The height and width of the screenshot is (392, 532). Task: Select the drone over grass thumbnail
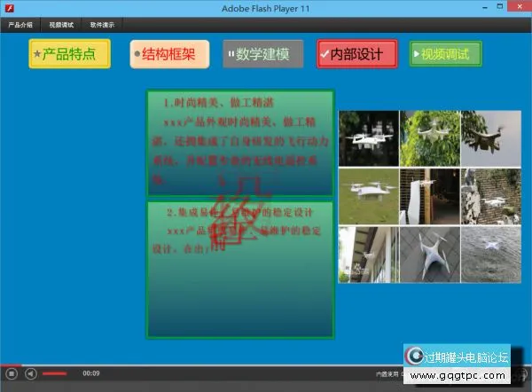pos(369,196)
